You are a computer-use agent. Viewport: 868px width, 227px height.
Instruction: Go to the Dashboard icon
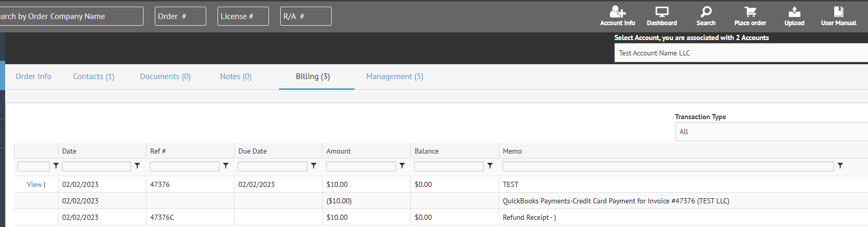662,16
